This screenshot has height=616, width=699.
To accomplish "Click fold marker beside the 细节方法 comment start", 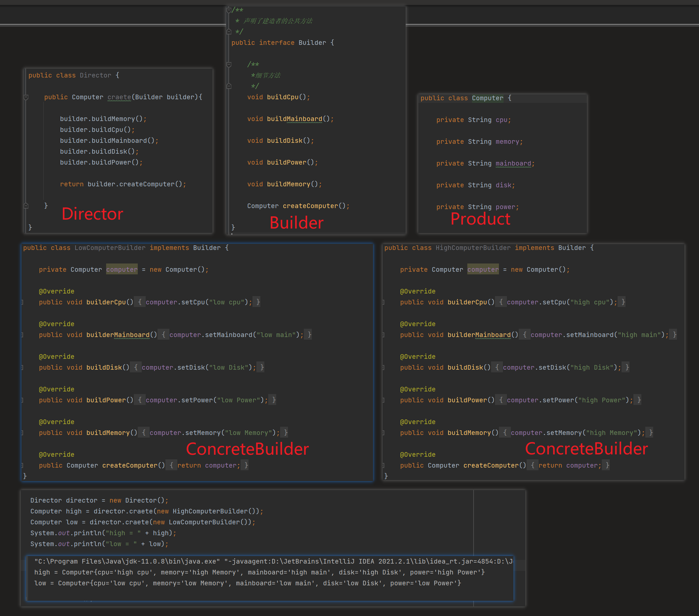I will [x=229, y=64].
